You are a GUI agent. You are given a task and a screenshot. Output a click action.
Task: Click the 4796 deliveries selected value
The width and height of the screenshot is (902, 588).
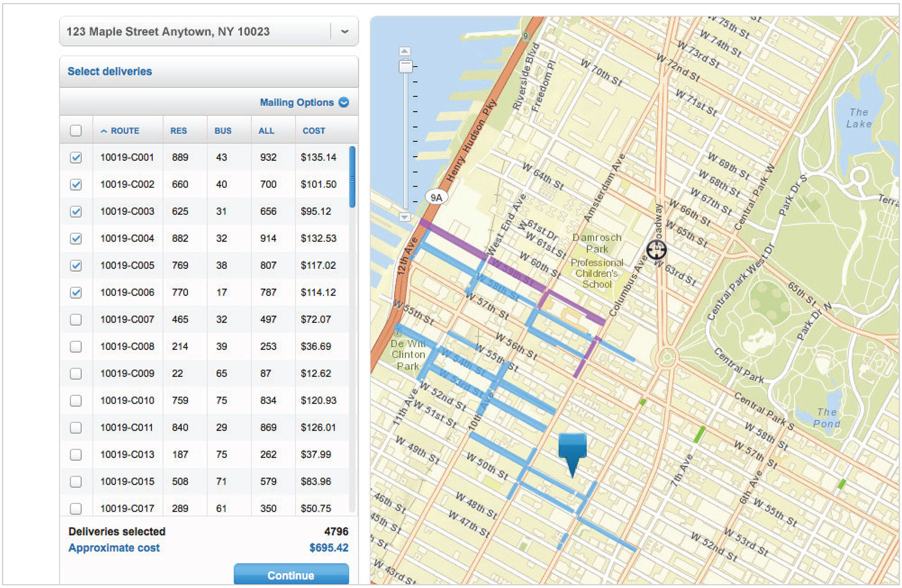(x=336, y=532)
